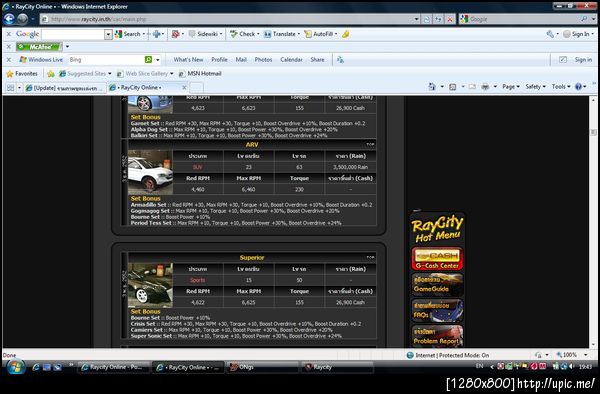The image size is (600, 394).
Task: Click the Windows Start orb
Action: [15, 367]
